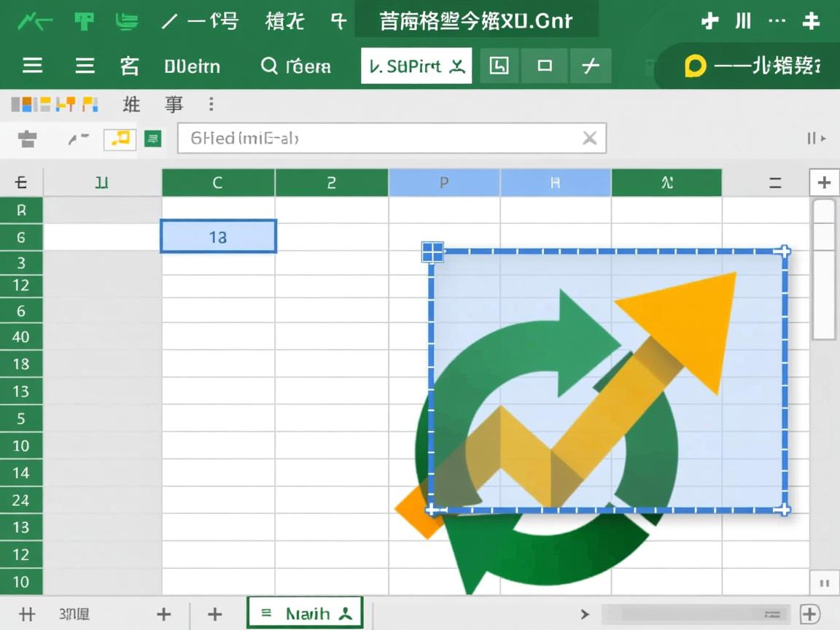Click the diagonal slash icon button in the green toolbar
840x630 pixels.
point(591,66)
